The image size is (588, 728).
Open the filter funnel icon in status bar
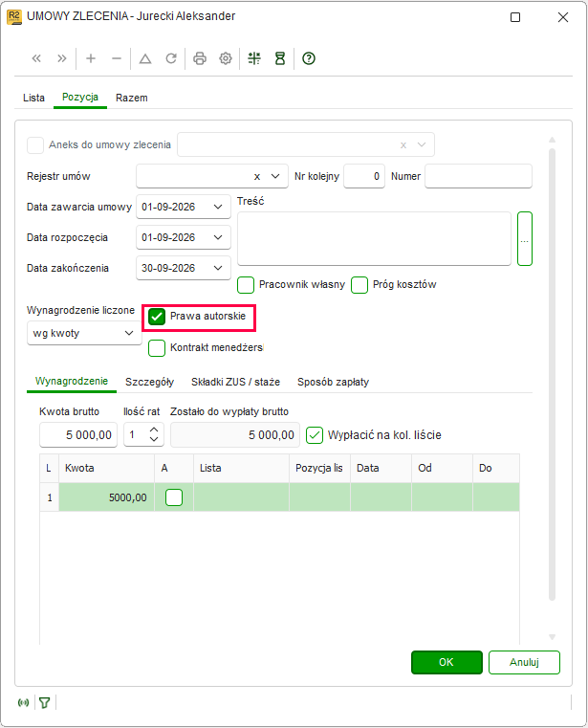[45, 702]
